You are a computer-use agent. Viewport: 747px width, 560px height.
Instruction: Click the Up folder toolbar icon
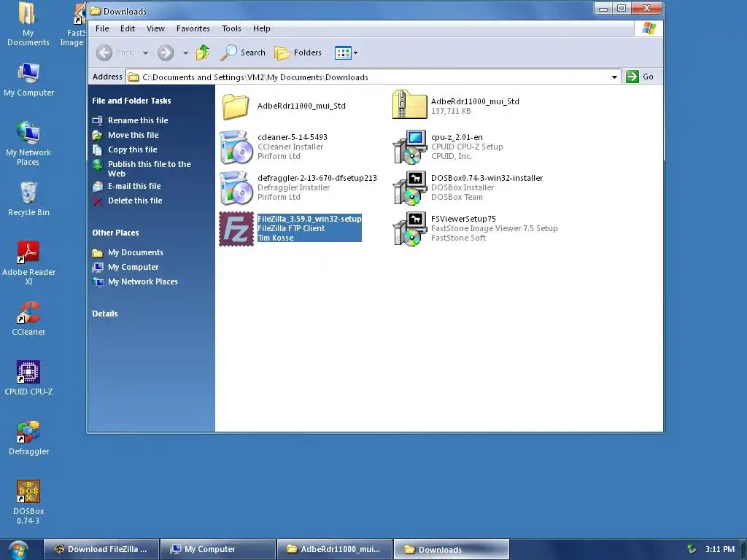click(x=203, y=52)
